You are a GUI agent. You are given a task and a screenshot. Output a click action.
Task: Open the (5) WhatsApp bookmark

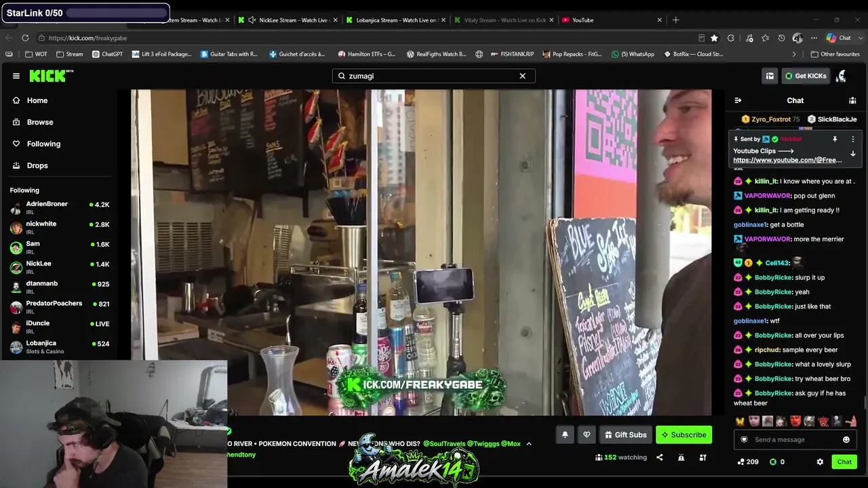(x=633, y=54)
